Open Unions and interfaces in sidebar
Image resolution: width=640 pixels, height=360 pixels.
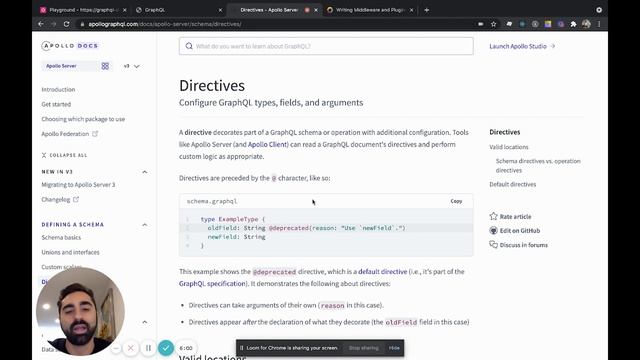click(70, 252)
